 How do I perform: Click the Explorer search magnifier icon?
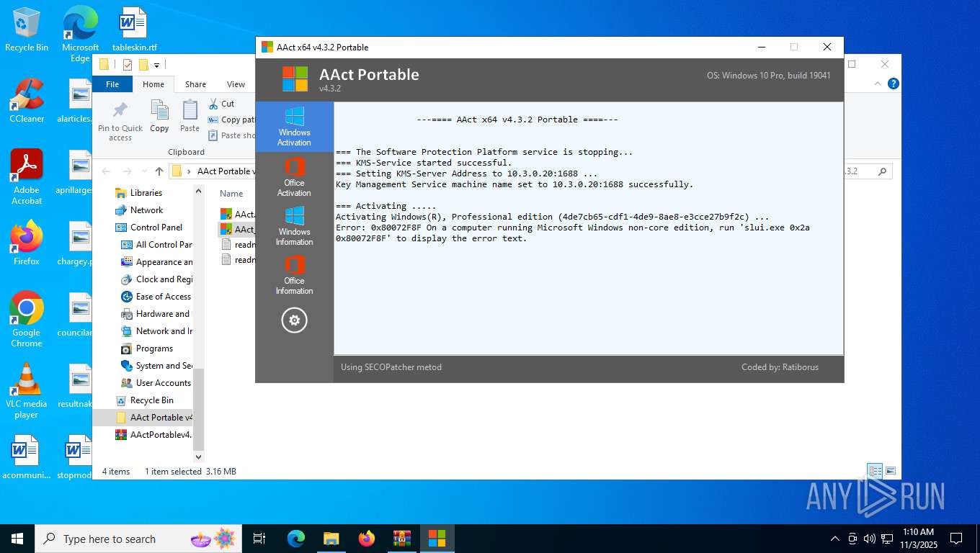point(882,171)
